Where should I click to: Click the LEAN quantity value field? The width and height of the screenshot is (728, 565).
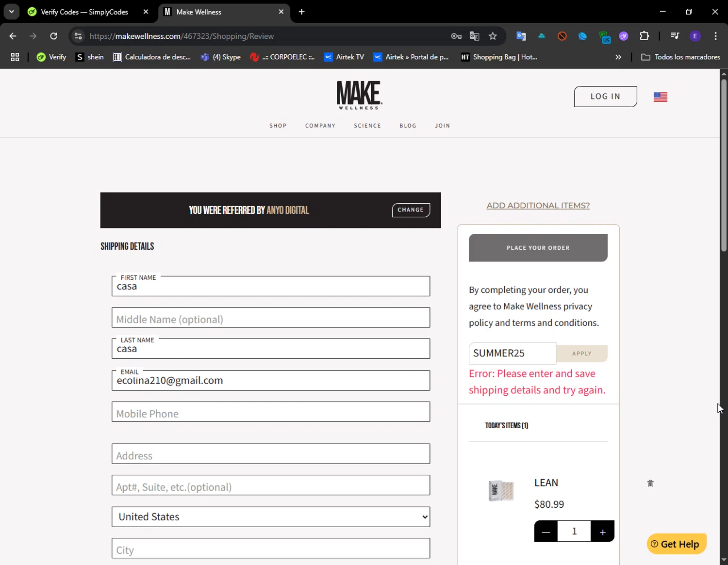[x=574, y=532]
